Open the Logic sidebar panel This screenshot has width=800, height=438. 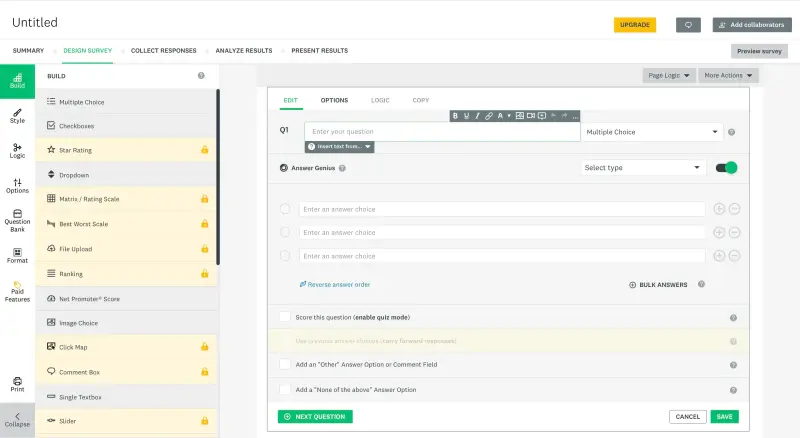[x=17, y=151]
